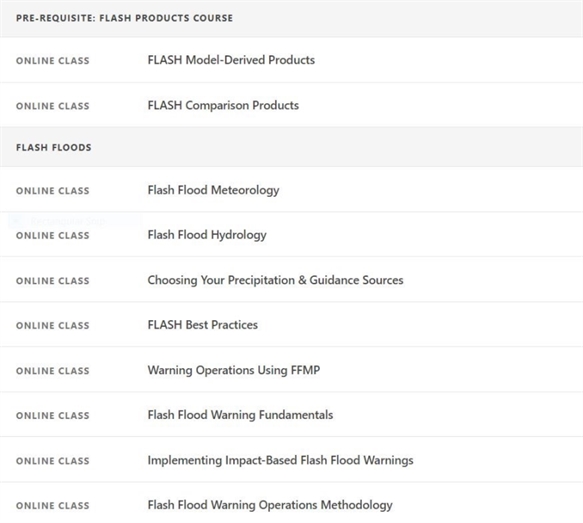Click Online Class label beside FLASH Model-Derived Products
583x523 pixels.
(52, 61)
